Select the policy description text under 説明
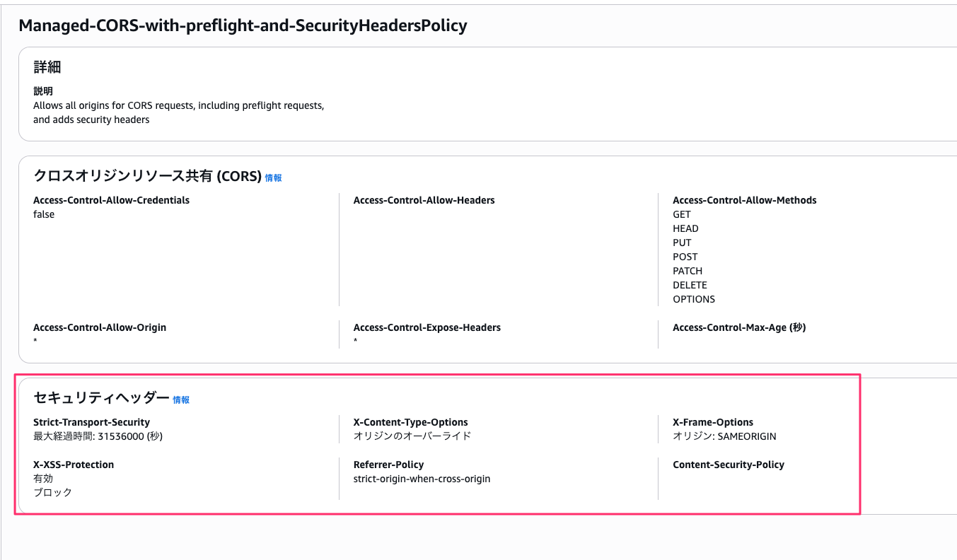This screenshot has height=560, width=957. pos(178,112)
